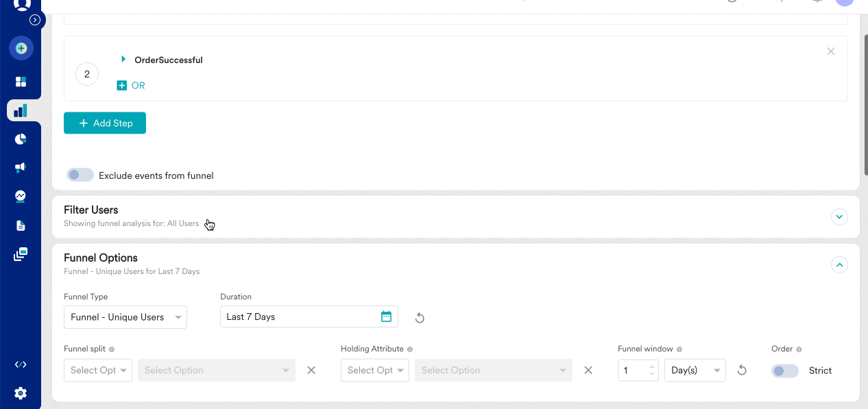Open the analytics bar chart icon
Image resolution: width=868 pixels, height=409 pixels.
coord(21,110)
